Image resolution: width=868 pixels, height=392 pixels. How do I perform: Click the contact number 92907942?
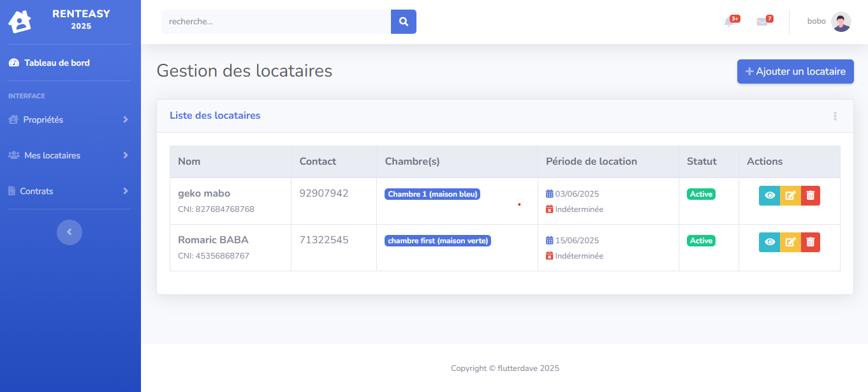click(x=324, y=193)
